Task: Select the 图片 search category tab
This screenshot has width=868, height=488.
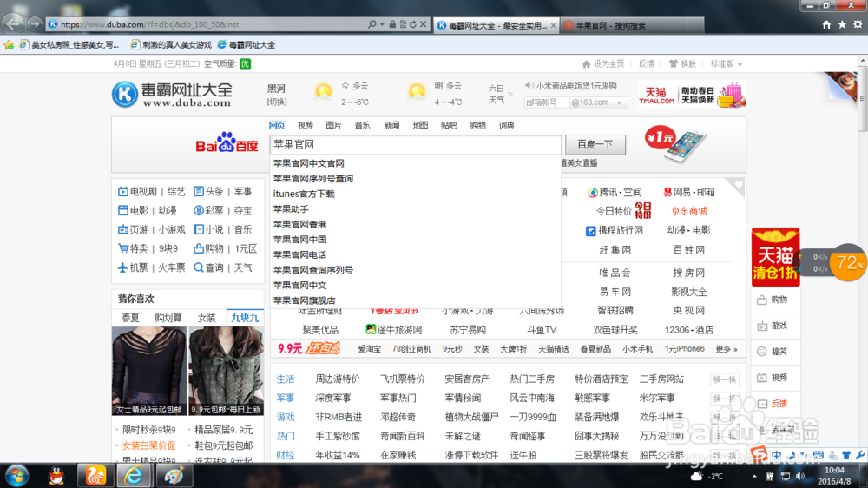Action: (334, 126)
